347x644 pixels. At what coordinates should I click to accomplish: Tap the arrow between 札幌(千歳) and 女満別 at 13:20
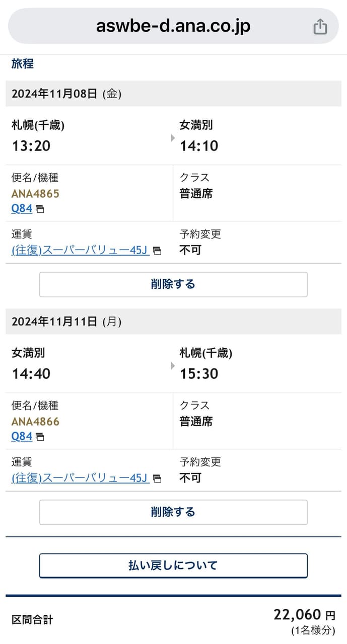click(x=173, y=137)
